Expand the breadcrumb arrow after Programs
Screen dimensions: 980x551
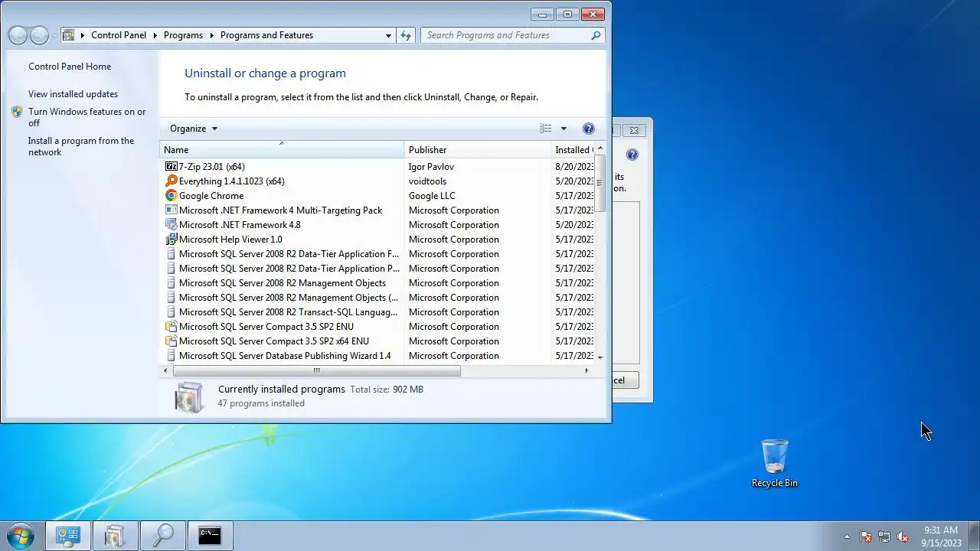(x=211, y=35)
